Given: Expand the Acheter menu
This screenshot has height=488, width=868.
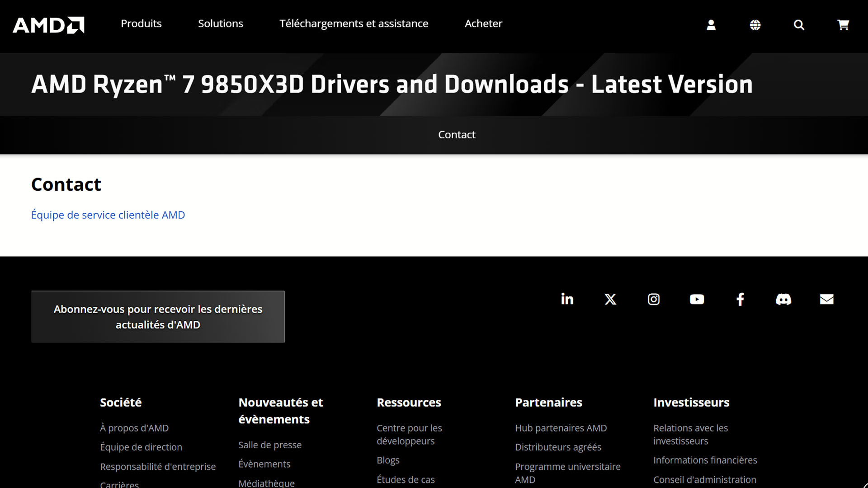Looking at the screenshot, I should [x=483, y=23].
